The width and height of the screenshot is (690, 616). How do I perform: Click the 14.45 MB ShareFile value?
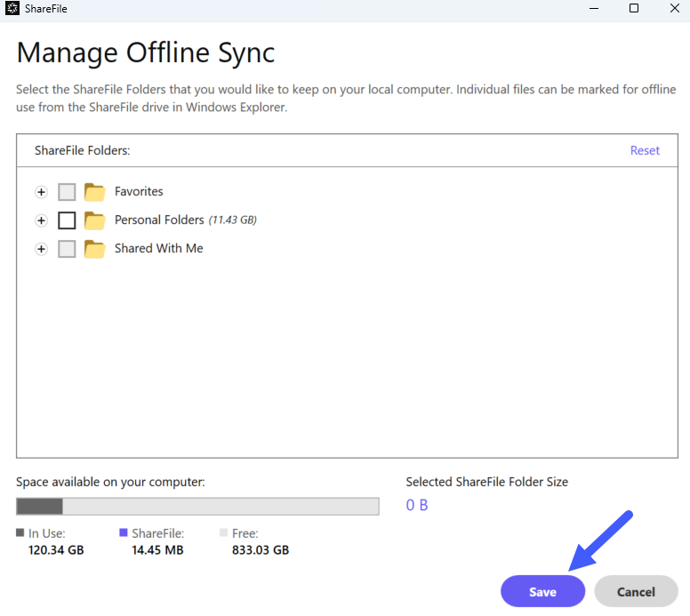157,550
